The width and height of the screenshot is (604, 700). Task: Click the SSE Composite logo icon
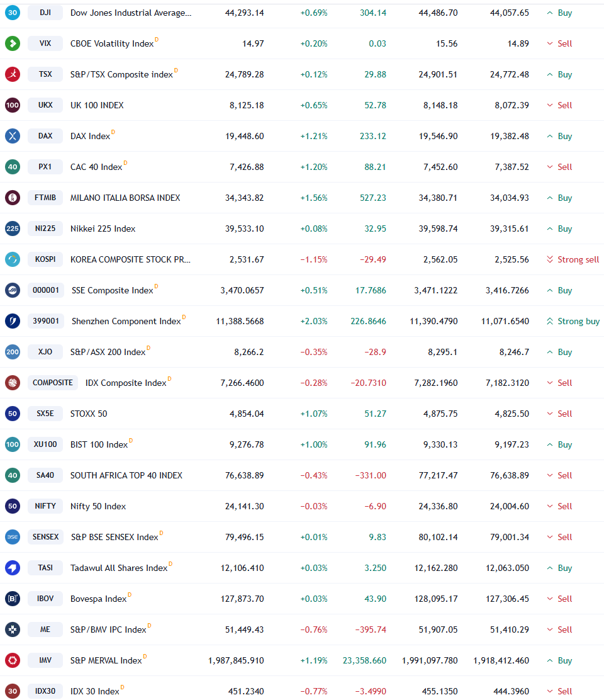click(x=13, y=290)
